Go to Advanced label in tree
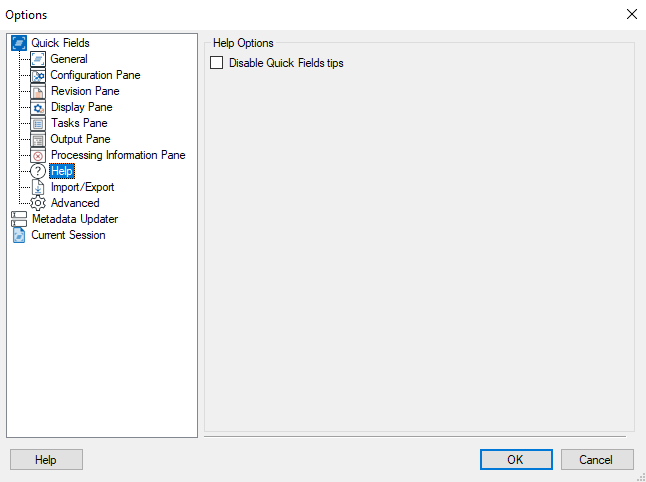 coord(75,203)
